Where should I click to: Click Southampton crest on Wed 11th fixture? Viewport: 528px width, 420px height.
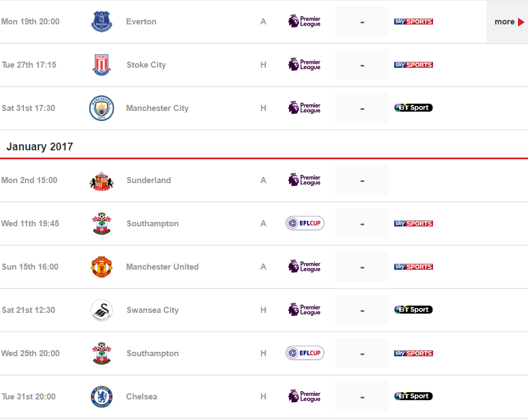pyautogui.click(x=102, y=224)
